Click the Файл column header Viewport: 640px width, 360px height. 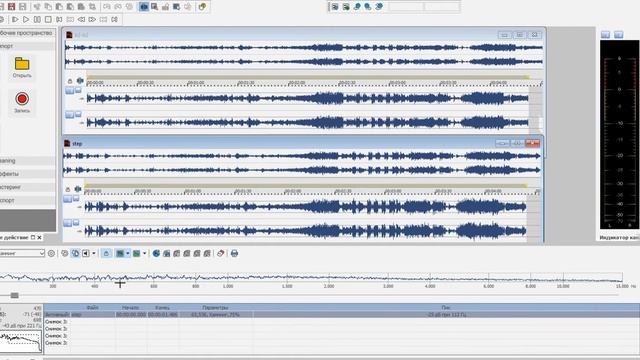(93, 307)
